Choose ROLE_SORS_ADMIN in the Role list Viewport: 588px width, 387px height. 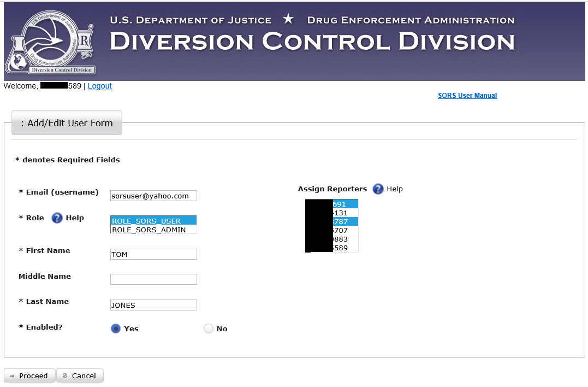tap(153, 230)
